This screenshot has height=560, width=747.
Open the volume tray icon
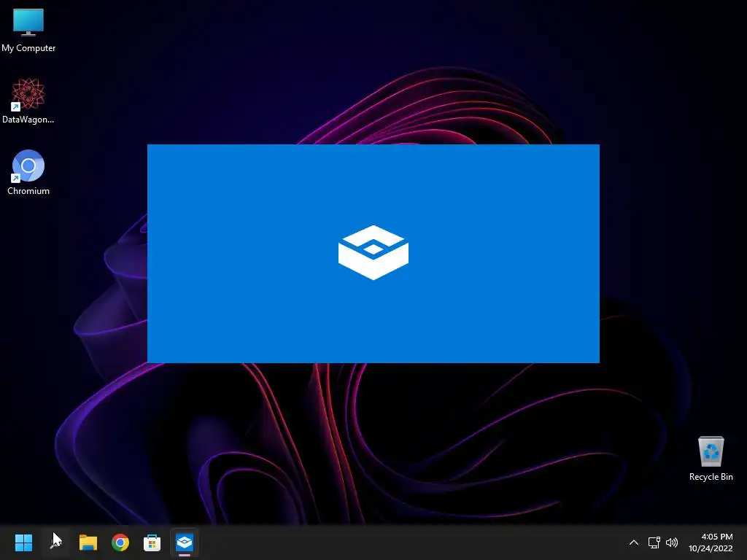pos(672,542)
